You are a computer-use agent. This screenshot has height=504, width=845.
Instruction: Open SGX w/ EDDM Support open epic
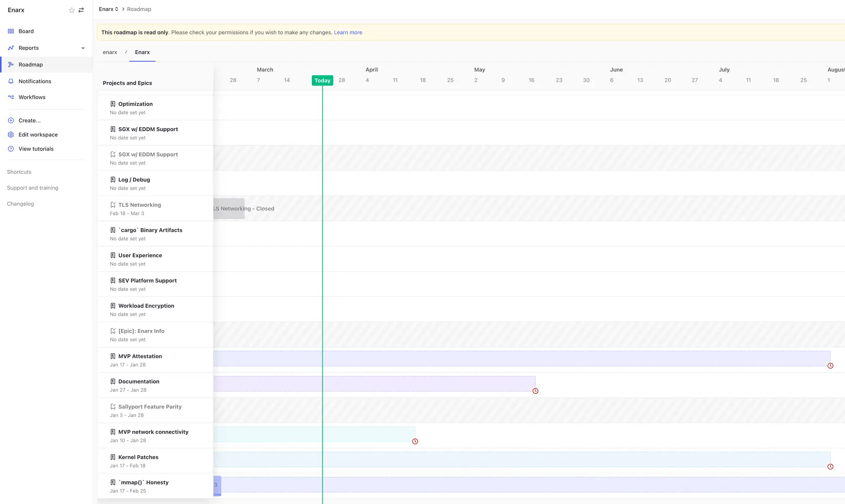[148, 129]
